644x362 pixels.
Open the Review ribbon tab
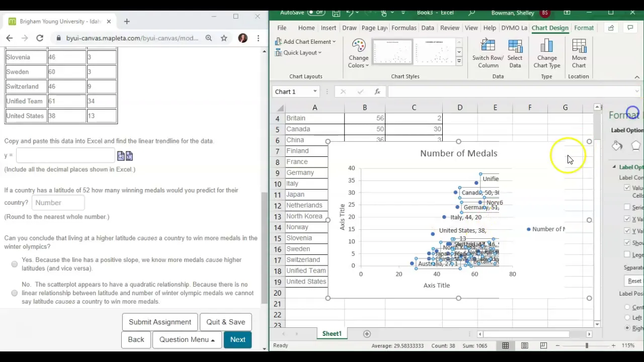[450, 28]
